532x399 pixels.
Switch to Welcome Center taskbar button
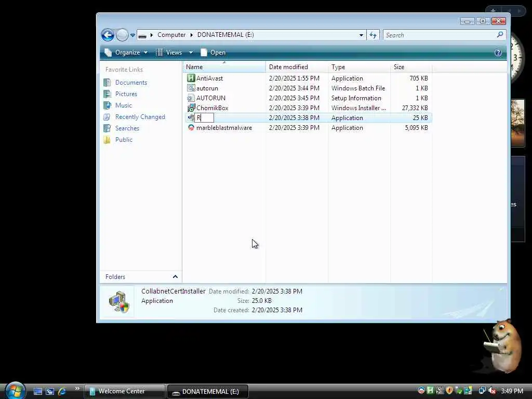point(125,391)
